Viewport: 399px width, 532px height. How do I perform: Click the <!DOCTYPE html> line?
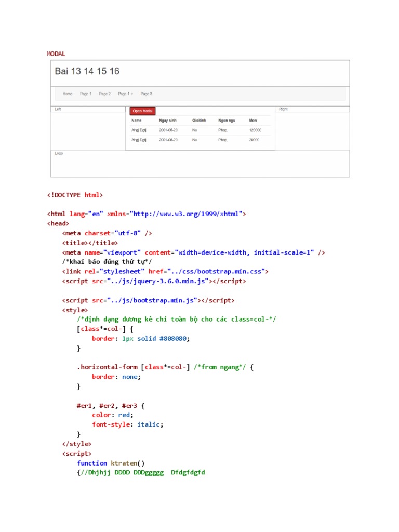75,195
